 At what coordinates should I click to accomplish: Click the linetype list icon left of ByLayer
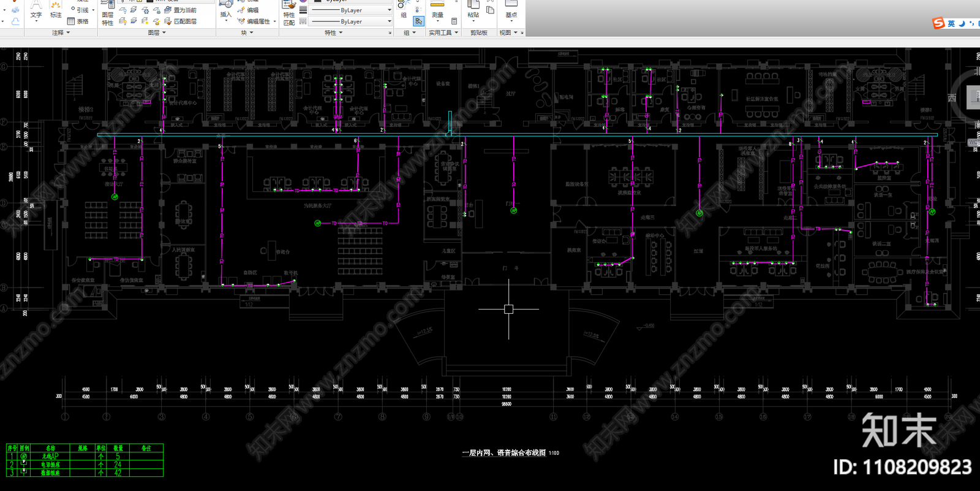click(303, 21)
